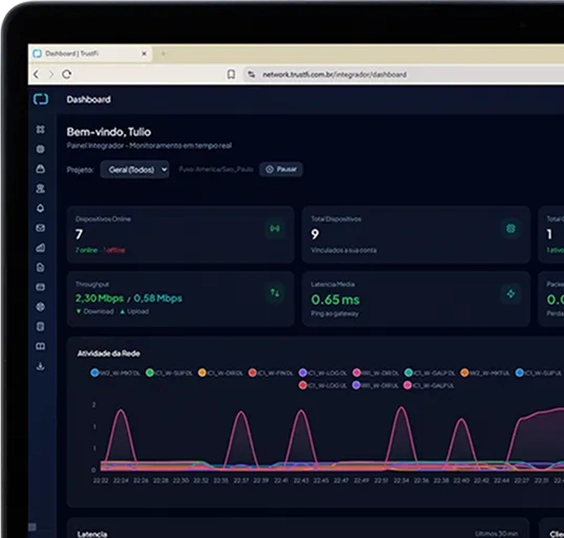This screenshot has width=564, height=538.
Task: Open site info icon beside the URL
Action: point(251,74)
